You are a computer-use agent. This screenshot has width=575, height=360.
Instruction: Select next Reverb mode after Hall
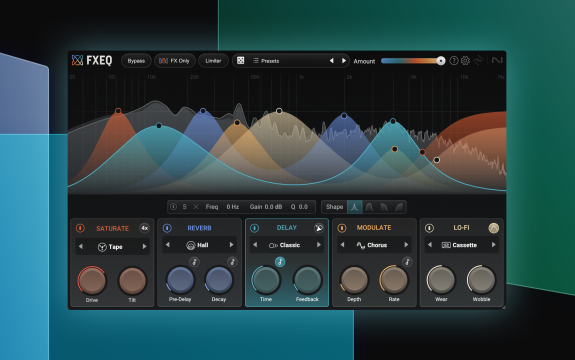point(231,245)
